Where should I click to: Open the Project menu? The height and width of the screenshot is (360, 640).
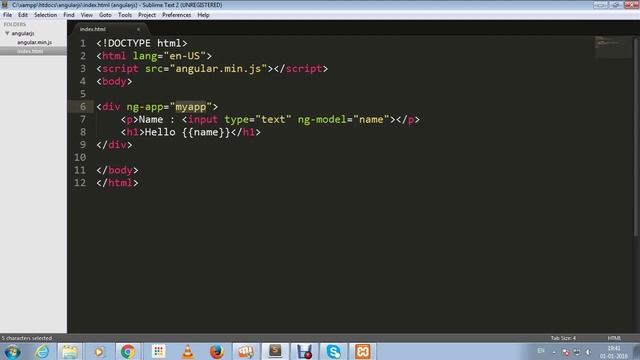(147, 15)
